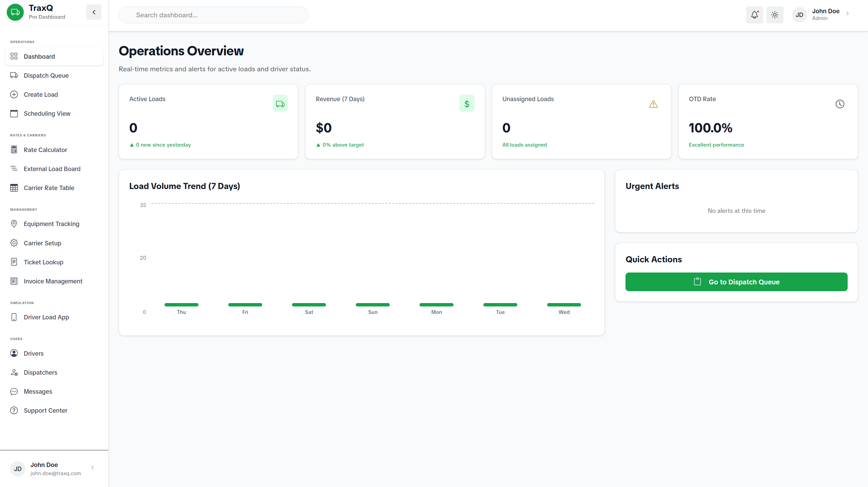Open notifications via the bell icon
This screenshot has width=868, height=487.
754,15
